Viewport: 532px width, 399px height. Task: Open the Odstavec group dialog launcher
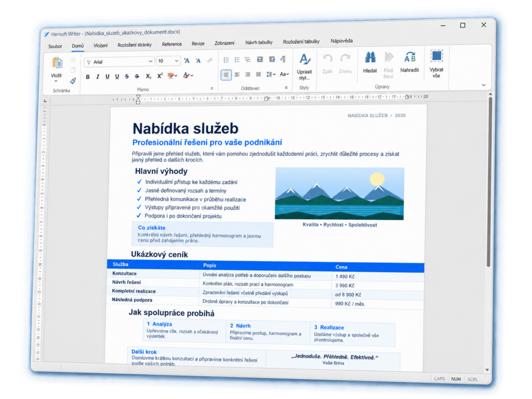pyautogui.click(x=286, y=87)
